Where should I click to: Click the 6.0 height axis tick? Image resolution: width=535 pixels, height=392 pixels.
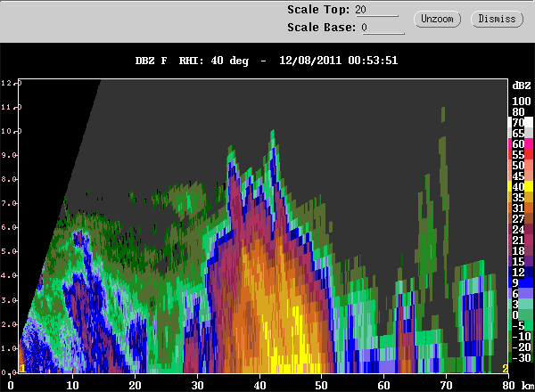[9, 227]
